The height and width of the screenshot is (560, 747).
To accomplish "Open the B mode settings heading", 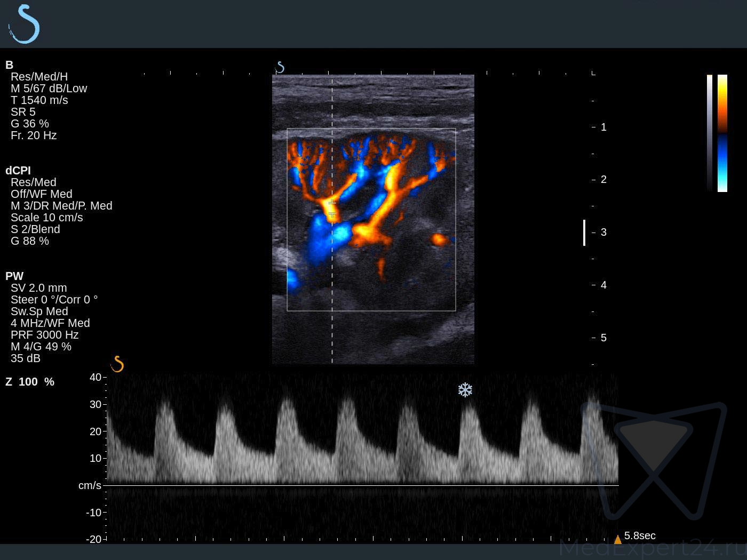I will (x=9, y=65).
